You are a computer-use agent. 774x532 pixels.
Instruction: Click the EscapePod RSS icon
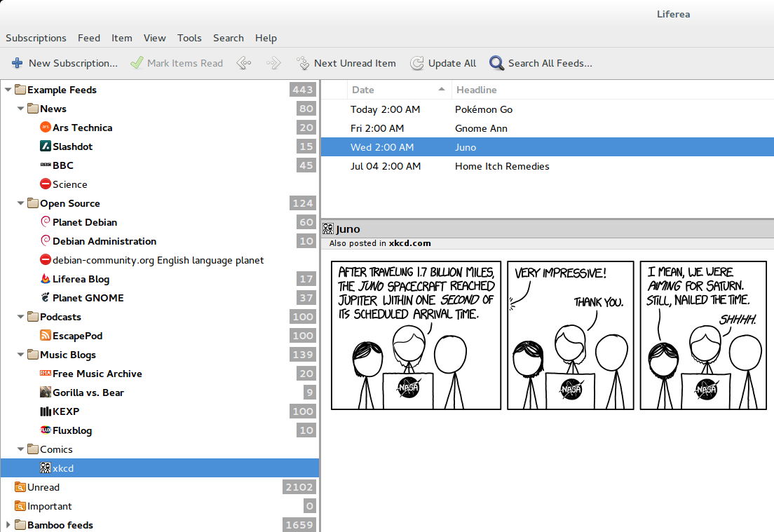pos(46,336)
